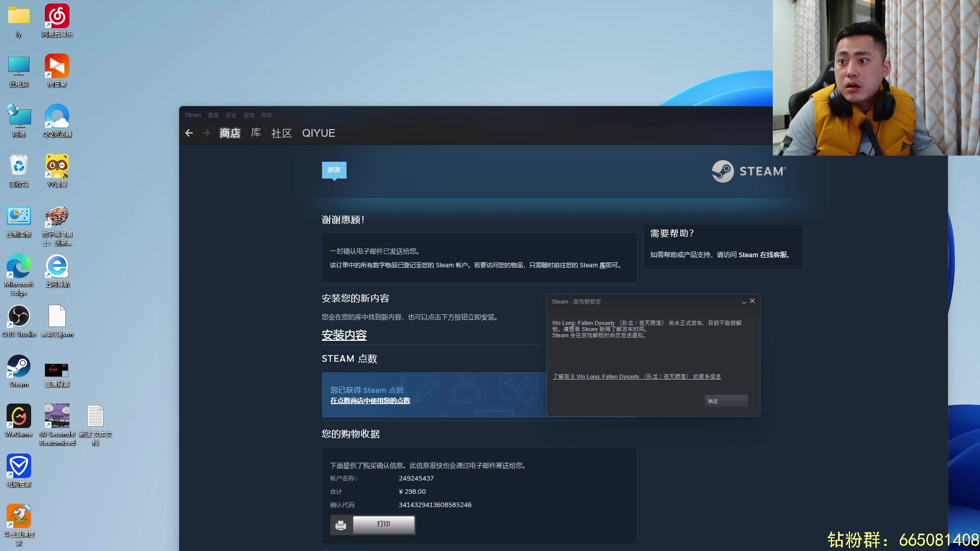Open 在点数商店中使用您的点数 link
Image resolution: width=980 pixels, height=551 pixels.
pyautogui.click(x=370, y=401)
